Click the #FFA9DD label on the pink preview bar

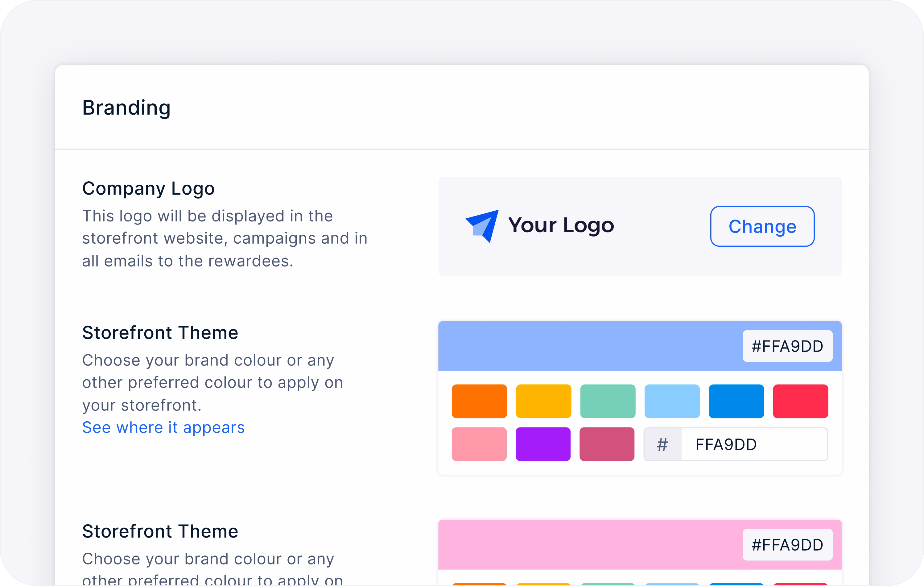(787, 545)
